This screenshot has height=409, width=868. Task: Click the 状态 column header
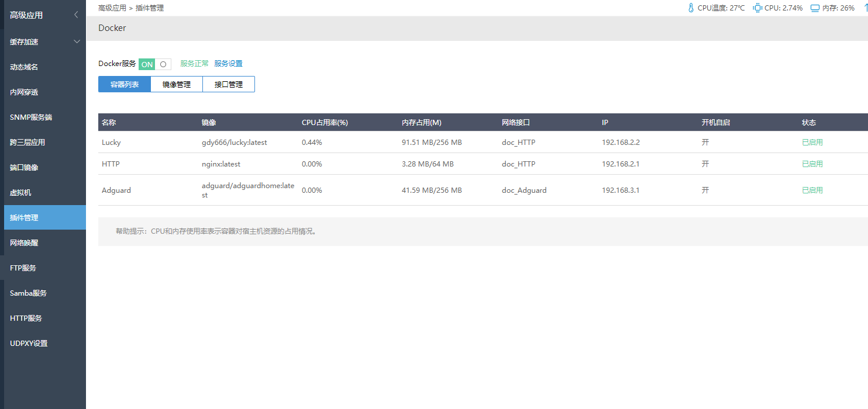pyautogui.click(x=809, y=123)
